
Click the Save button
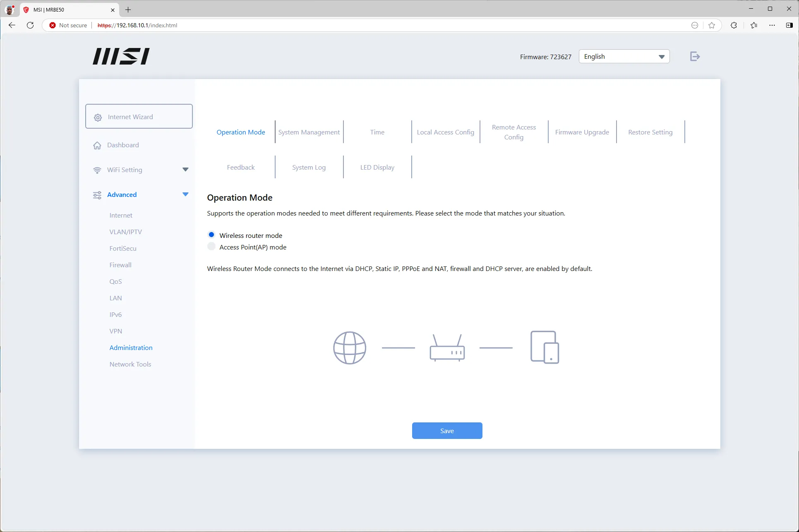(447, 431)
